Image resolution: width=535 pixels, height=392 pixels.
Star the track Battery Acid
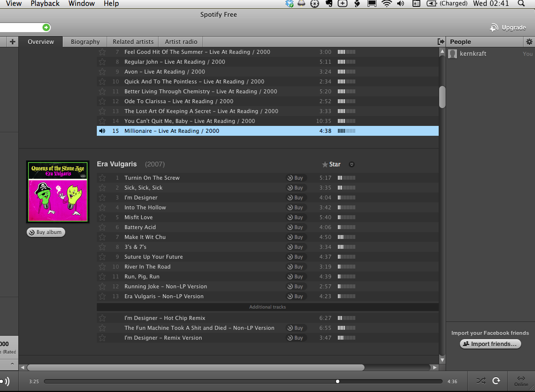tap(102, 227)
